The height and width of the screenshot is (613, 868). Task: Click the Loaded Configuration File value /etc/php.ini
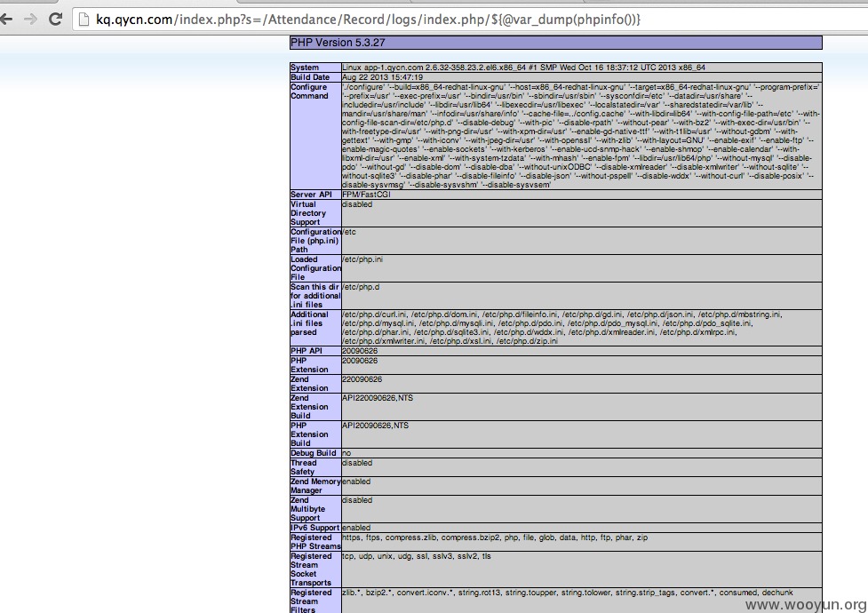pos(362,259)
